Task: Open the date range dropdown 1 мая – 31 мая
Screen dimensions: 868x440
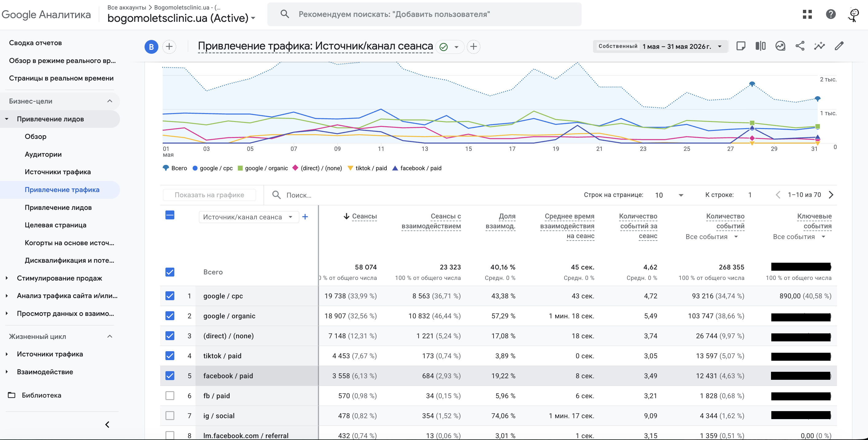Action: (x=661, y=46)
